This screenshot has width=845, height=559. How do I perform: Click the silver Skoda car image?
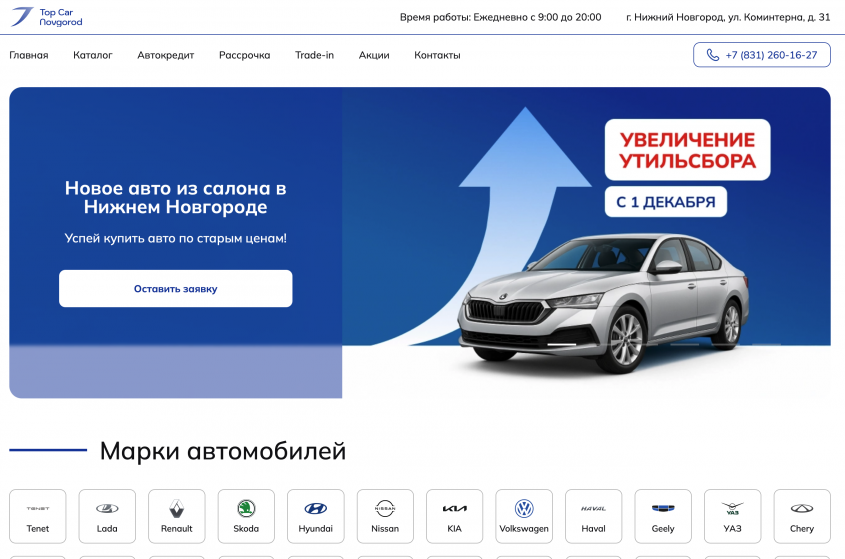click(x=602, y=302)
